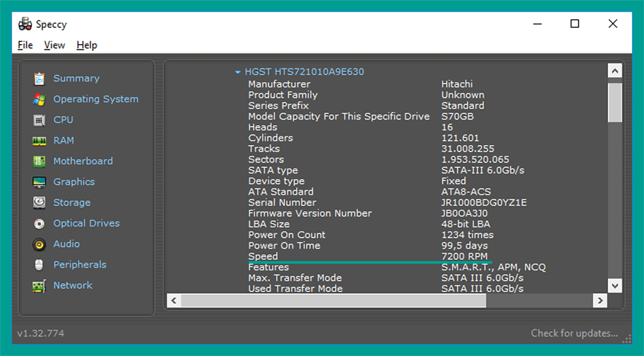Click the Model Capacity S70GB value

tap(457, 117)
